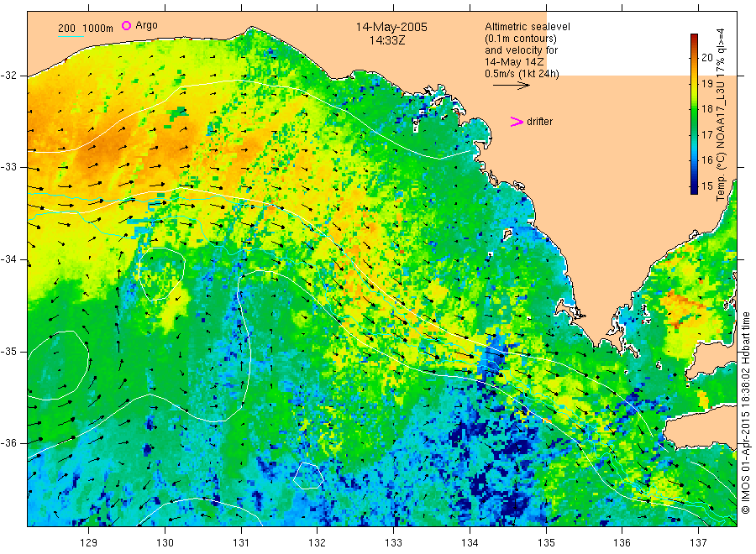Click the 'drifter' legend label
The width and height of the screenshot is (756, 554).
tap(539, 122)
